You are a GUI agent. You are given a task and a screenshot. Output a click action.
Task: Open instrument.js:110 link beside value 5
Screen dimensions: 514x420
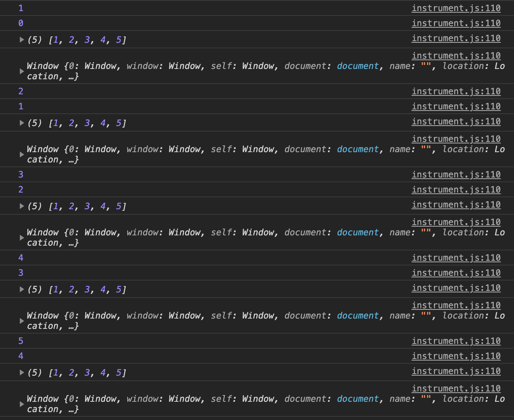coord(456,341)
